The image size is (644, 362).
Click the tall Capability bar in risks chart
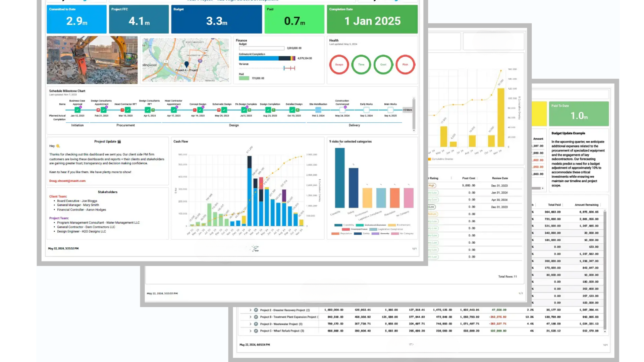340,178
